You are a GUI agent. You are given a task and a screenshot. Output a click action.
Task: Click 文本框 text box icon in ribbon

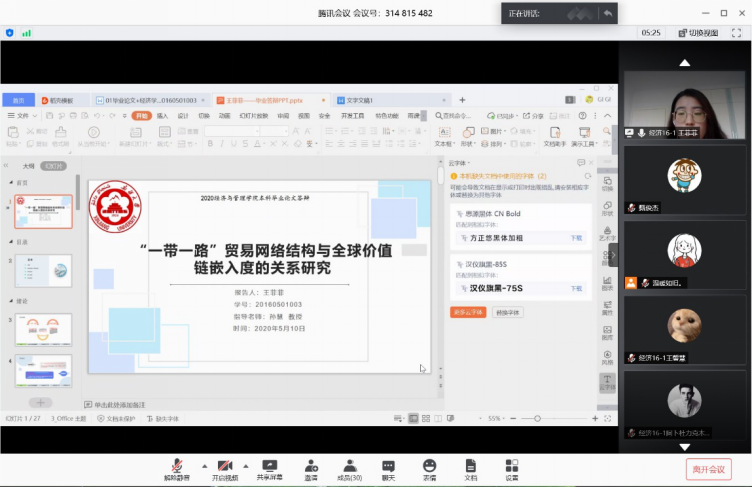(x=444, y=136)
